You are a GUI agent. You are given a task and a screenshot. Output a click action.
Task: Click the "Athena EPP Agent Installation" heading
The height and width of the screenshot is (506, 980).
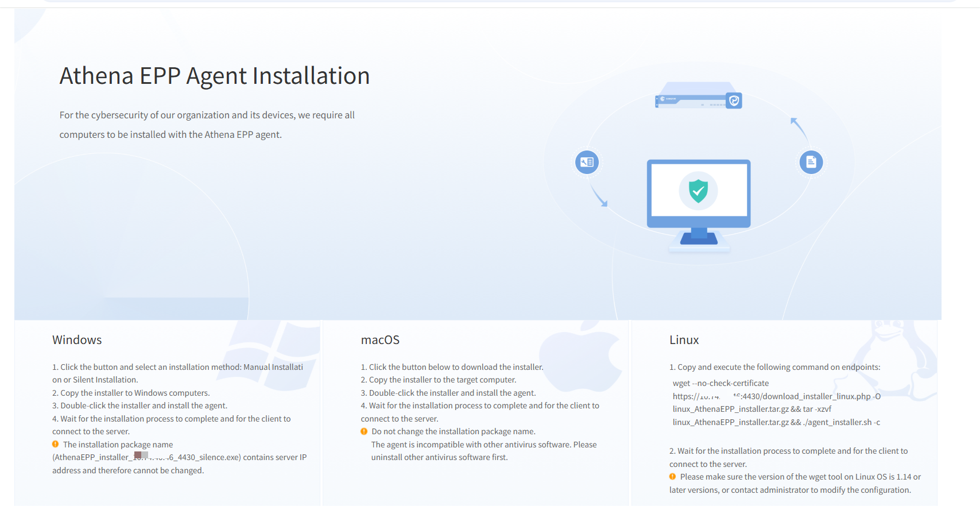[215, 76]
